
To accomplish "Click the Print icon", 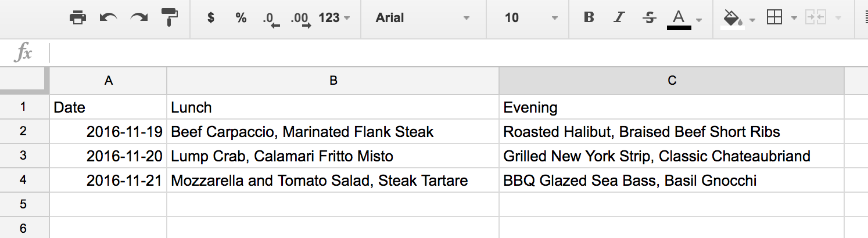I will [x=78, y=18].
